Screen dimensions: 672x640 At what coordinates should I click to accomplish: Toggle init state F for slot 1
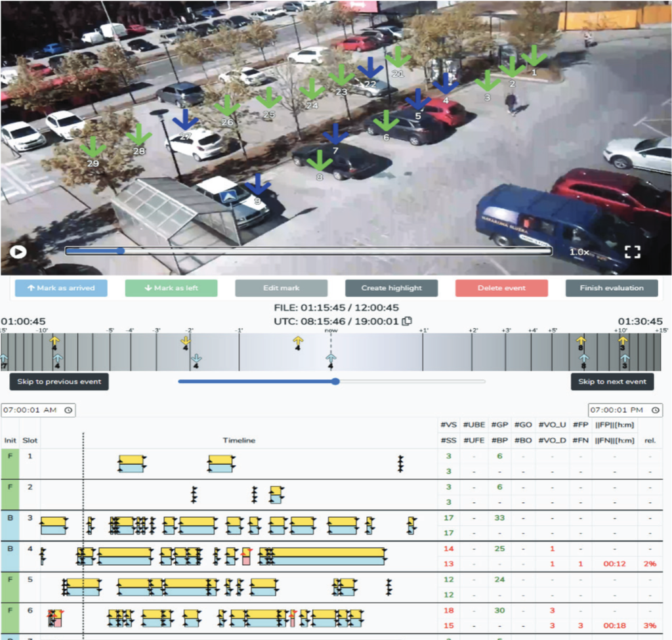click(10, 464)
